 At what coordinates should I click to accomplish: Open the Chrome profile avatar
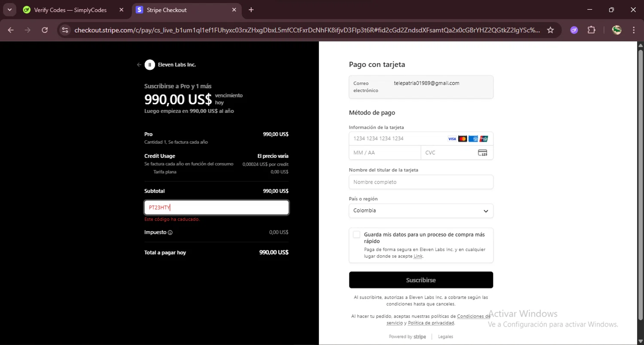[617, 30]
